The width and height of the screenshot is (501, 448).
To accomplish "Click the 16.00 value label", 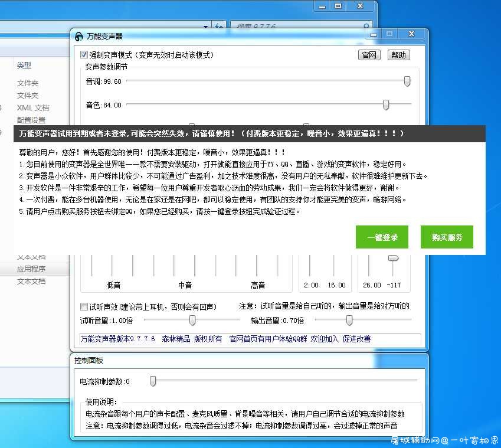I will click(x=336, y=285).
